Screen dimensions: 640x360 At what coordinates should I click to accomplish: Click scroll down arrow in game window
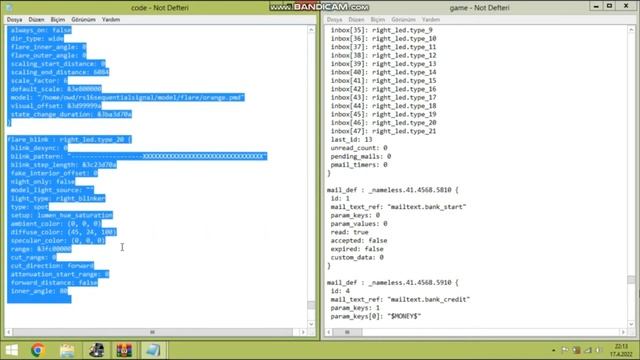coord(631,324)
